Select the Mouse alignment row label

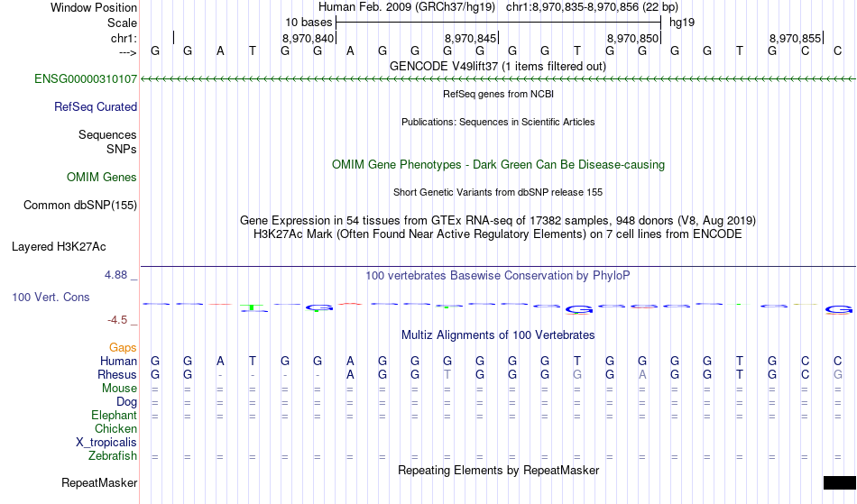coord(119,389)
